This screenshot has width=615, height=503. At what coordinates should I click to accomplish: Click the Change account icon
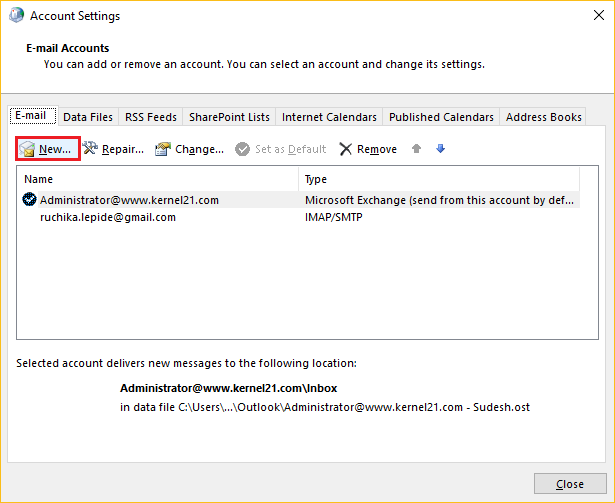click(163, 149)
